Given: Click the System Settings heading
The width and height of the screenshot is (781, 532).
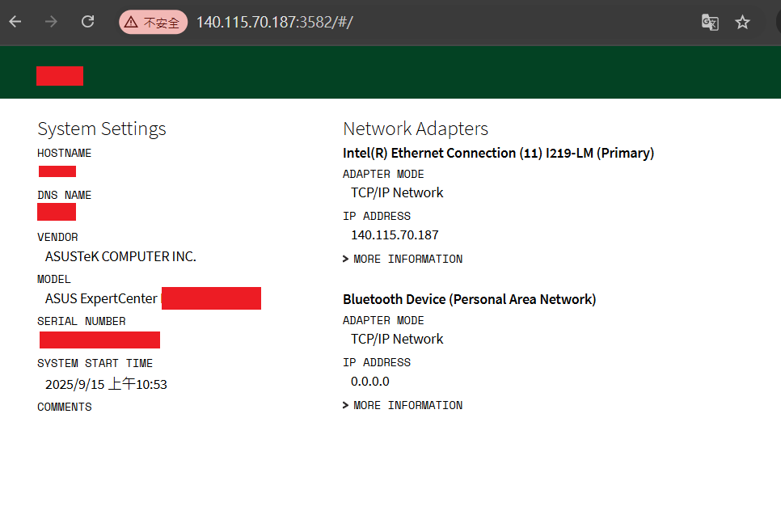Looking at the screenshot, I should click(102, 129).
